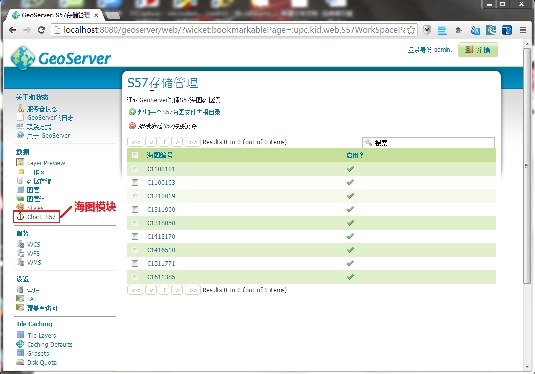This screenshot has width=535, height=374.
Task: Sort table by the enabled column header
Action: tap(355, 155)
